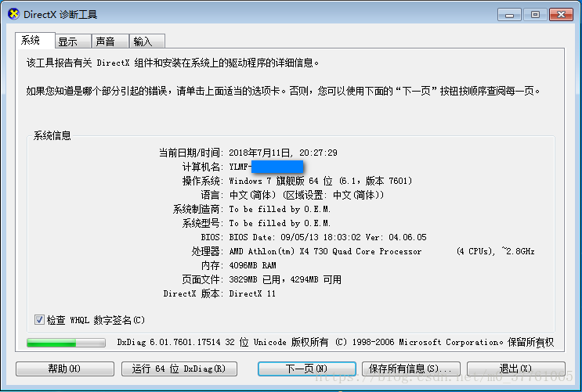Screen dimensions: 582x392
Task: Click the 帮助(H) button
Action: coord(65,369)
